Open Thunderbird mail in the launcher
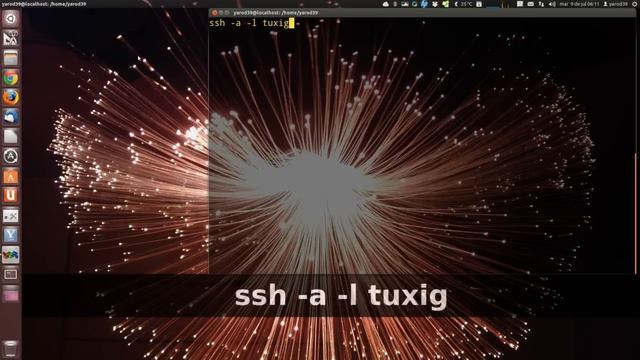The height and width of the screenshot is (360, 640). 11,117
